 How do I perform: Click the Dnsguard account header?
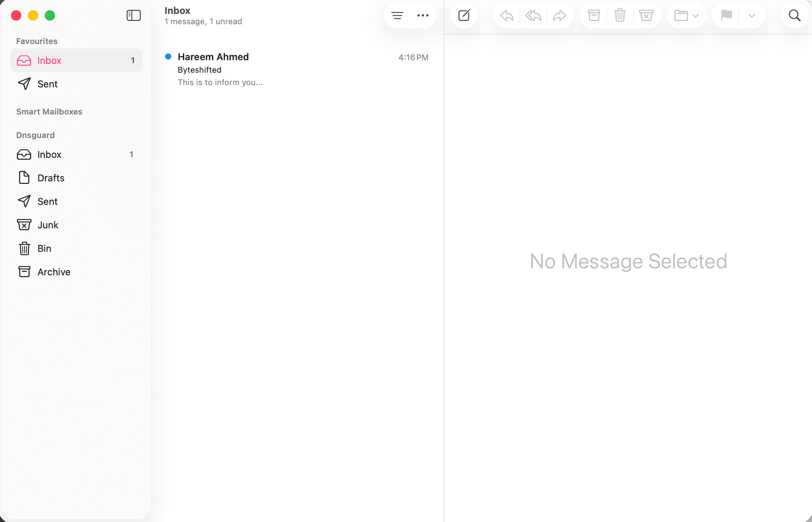pos(35,135)
